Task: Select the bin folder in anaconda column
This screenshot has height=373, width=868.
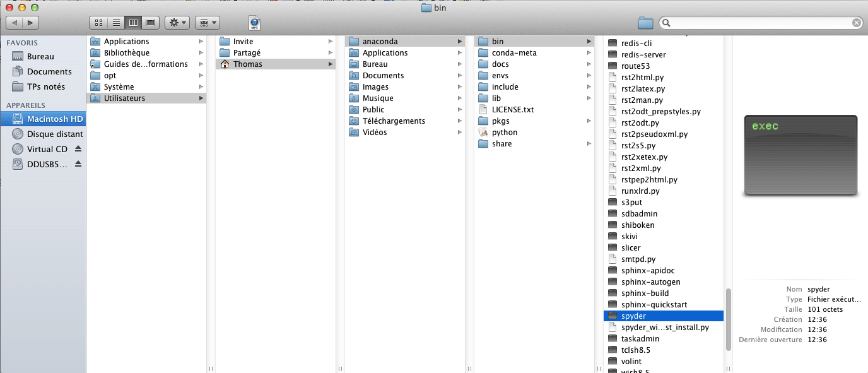Action: (534, 42)
